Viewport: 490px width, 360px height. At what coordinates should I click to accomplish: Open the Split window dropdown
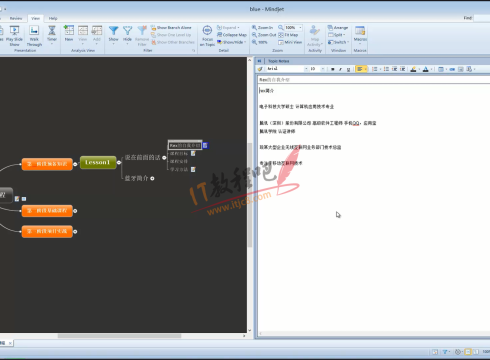coord(336,35)
